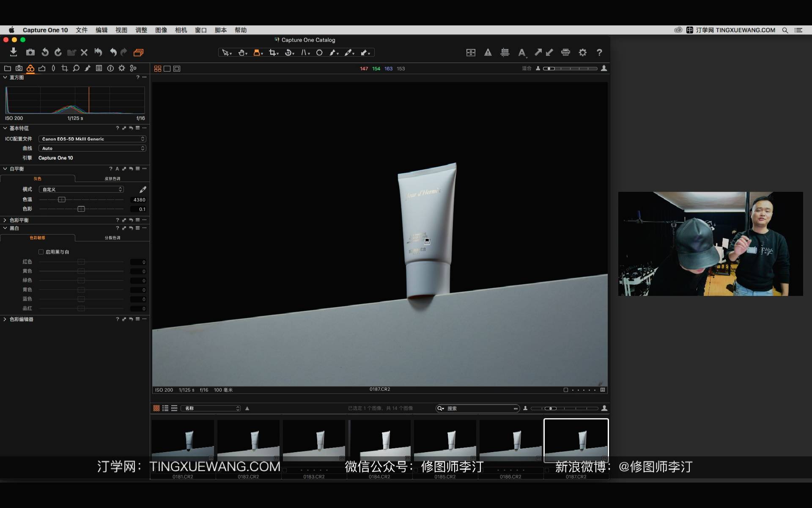Expand the 色彩编辑器 panel
The height and width of the screenshot is (508, 812).
point(5,319)
